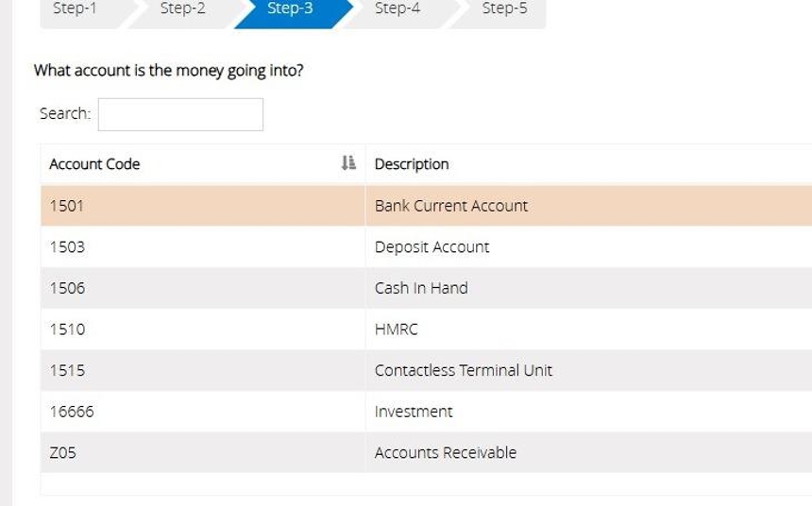Switch to the Step-2 tab

click(x=182, y=9)
